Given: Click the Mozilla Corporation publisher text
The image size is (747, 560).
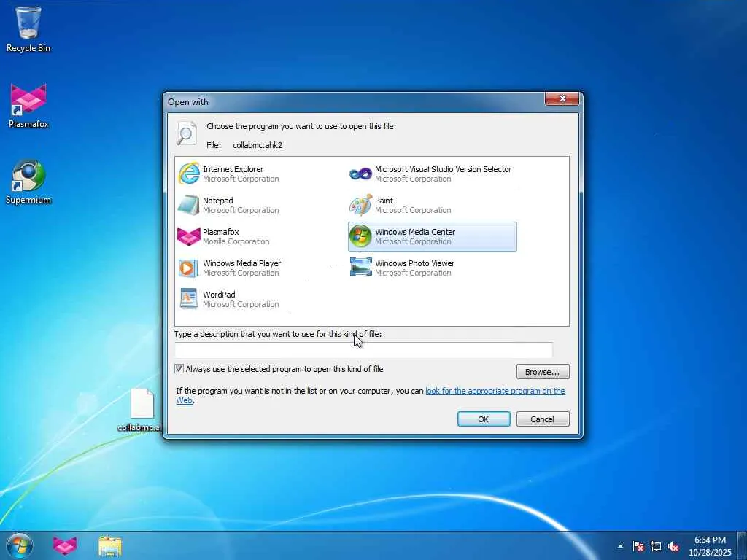Looking at the screenshot, I should coord(236,241).
